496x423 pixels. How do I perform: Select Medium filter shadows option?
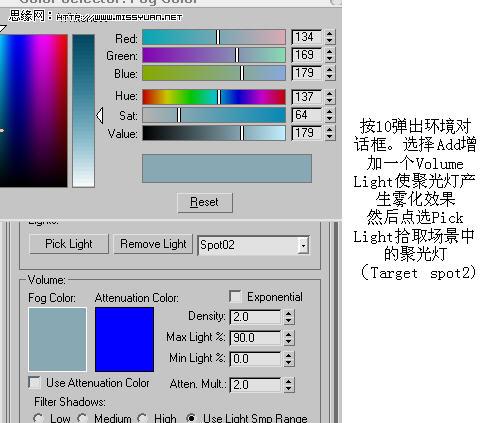[x=82, y=418]
